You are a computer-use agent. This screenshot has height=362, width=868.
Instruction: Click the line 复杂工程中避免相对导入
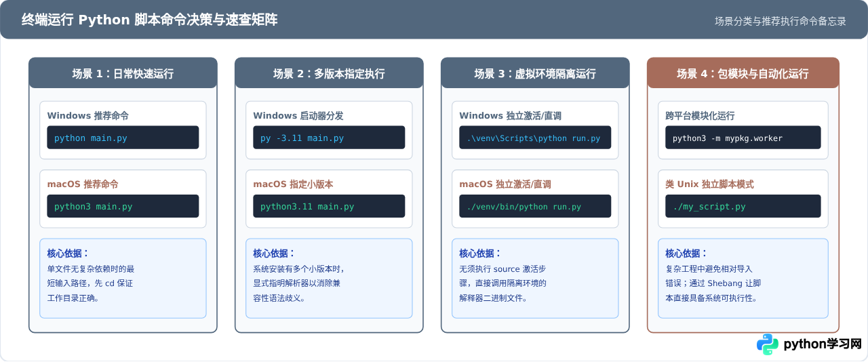point(709,268)
